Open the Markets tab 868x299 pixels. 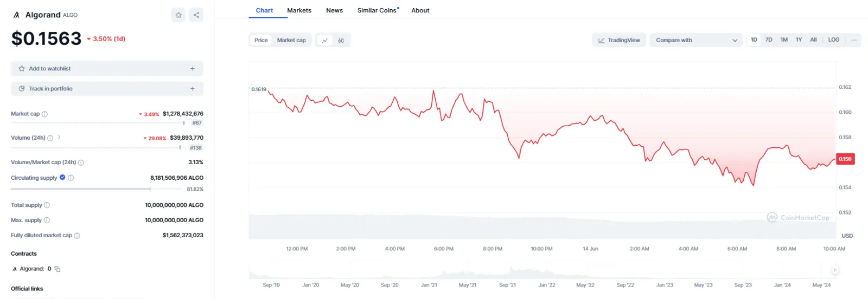(x=299, y=10)
